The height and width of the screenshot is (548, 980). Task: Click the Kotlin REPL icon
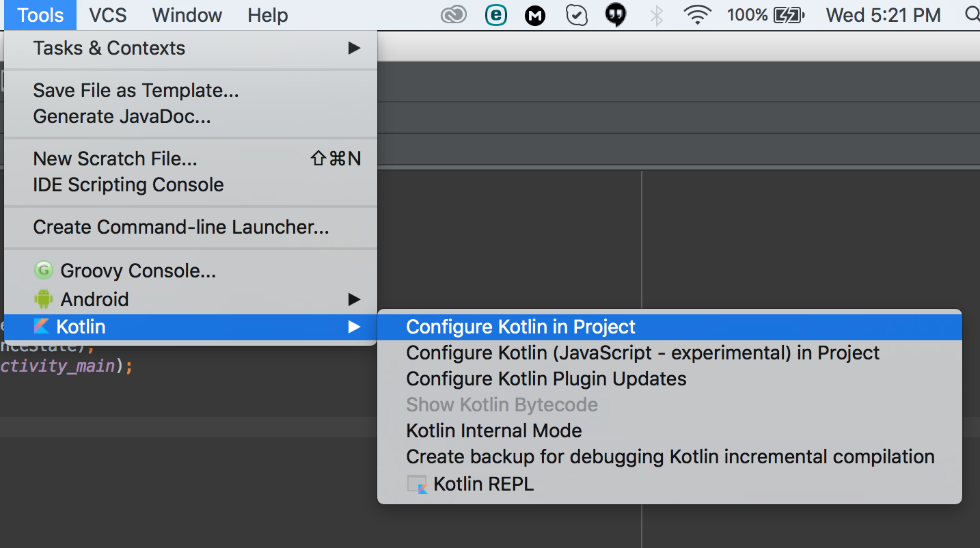417,484
